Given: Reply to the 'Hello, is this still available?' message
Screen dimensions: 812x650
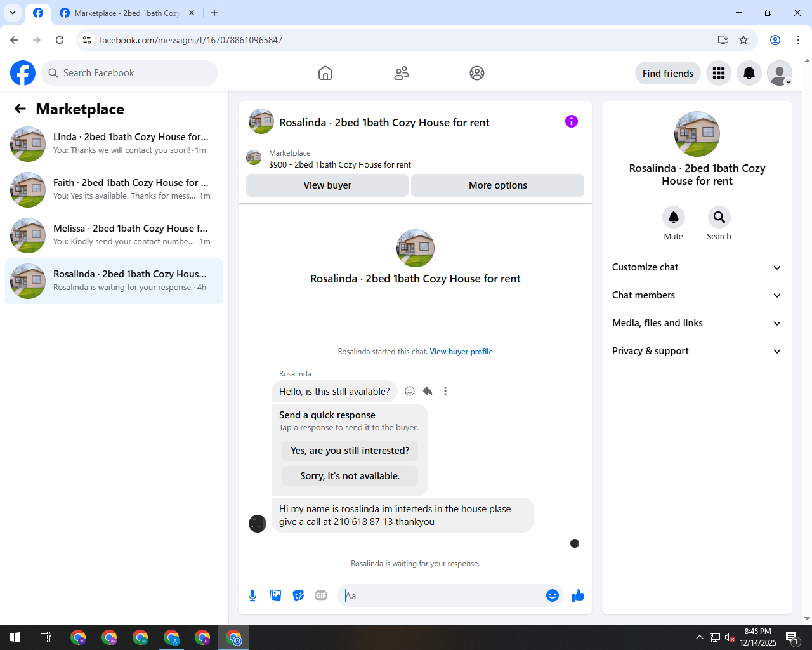Looking at the screenshot, I should [x=428, y=391].
